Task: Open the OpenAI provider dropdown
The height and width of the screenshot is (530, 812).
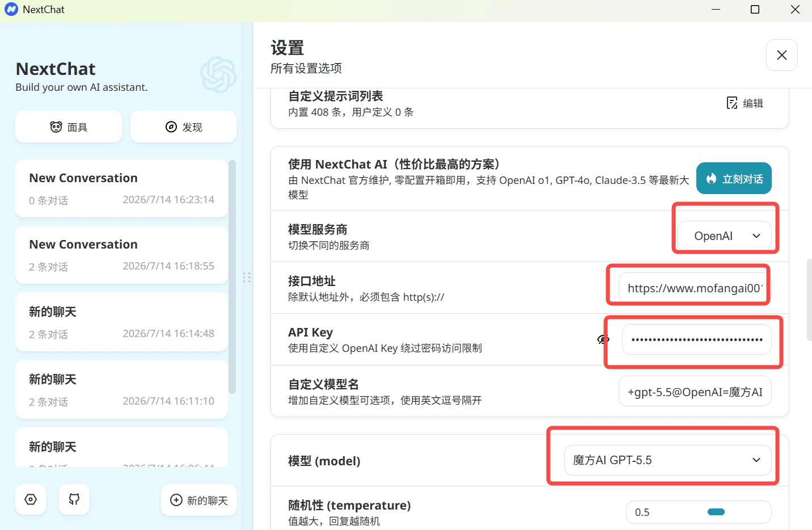Action: click(725, 236)
